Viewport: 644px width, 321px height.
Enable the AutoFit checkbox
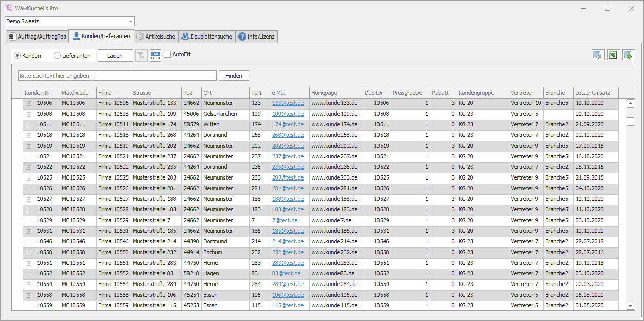tap(167, 54)
